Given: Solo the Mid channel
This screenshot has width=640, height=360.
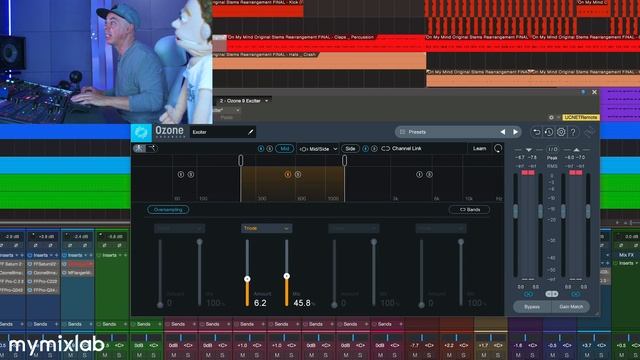Looking at the screenshot, I should click(x=269, y=149).
